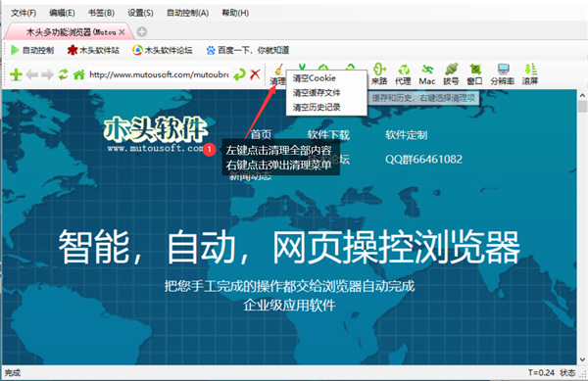
Task: Select 清空Cookie from popup menu
Action: [x=326, y=78]
